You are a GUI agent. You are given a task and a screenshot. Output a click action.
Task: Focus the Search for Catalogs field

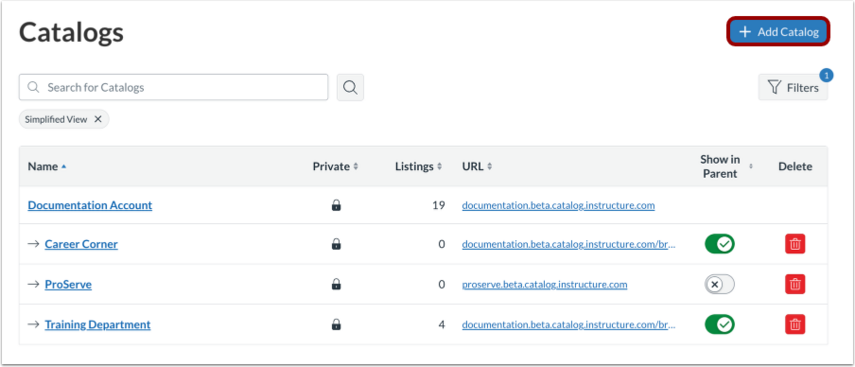point(173,87)
